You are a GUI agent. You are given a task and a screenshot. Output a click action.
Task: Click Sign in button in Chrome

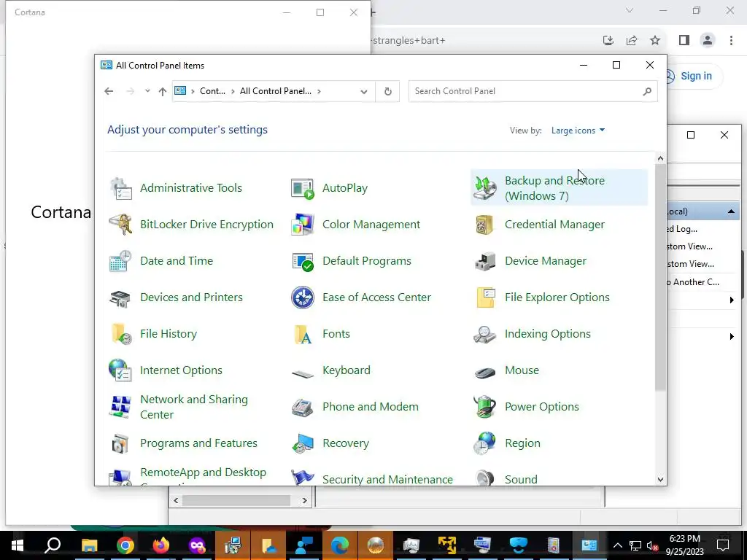[696, 76]
